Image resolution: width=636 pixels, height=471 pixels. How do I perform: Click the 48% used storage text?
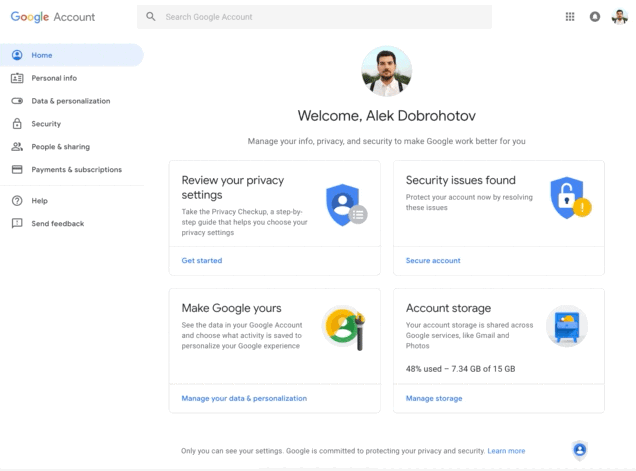click(460, 369)
